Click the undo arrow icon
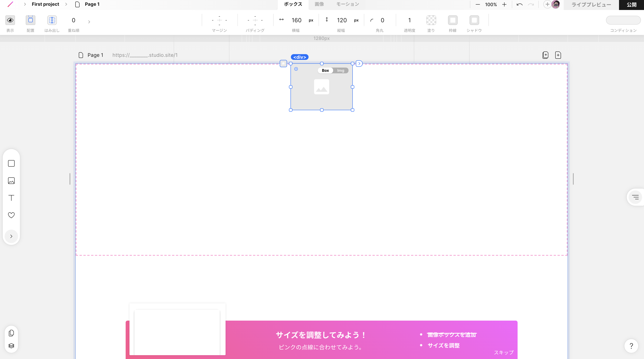The image size is (644, 359). pyautogui.click(x=519, y=4)
